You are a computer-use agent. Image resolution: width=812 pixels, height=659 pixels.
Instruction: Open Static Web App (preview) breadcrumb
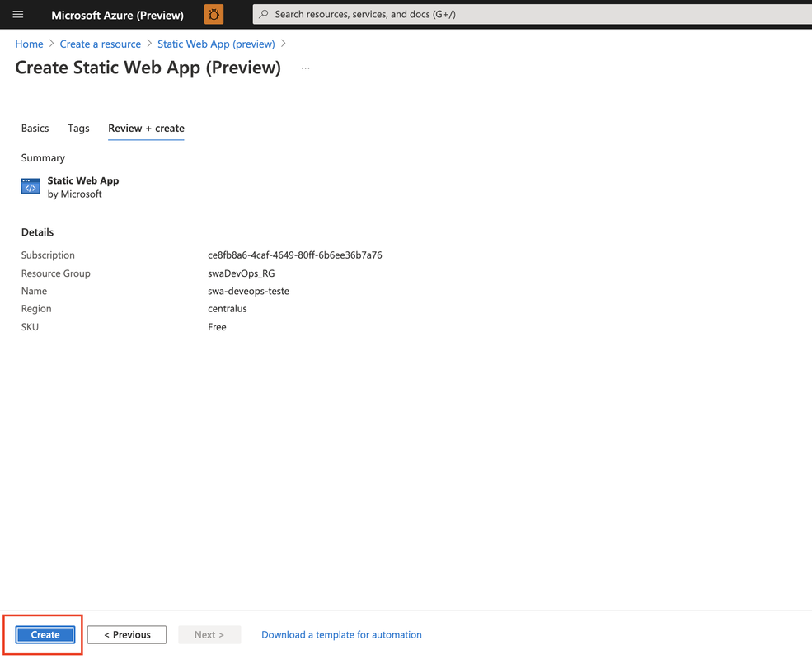(216, 44)
